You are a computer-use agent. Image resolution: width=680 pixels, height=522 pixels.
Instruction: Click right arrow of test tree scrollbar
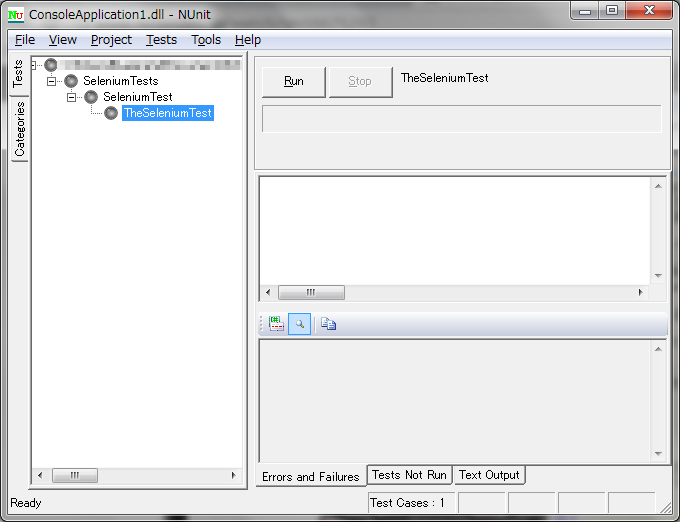[x=234, y=475]
